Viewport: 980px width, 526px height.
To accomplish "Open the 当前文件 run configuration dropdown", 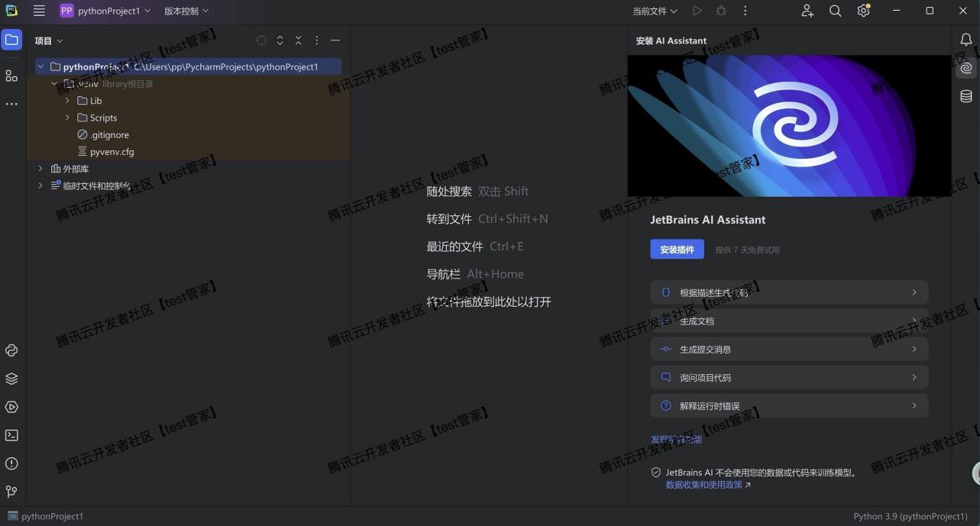I will click(653, 11).
